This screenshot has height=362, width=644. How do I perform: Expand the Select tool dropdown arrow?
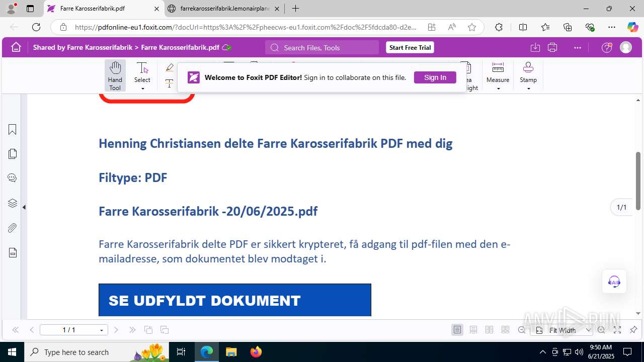click(142, 89)
